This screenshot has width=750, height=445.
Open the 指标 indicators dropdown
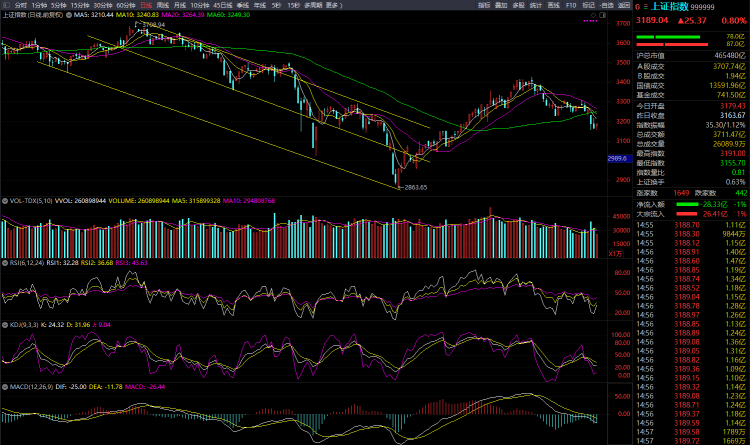pyautogui.click(x=483, y=5)
